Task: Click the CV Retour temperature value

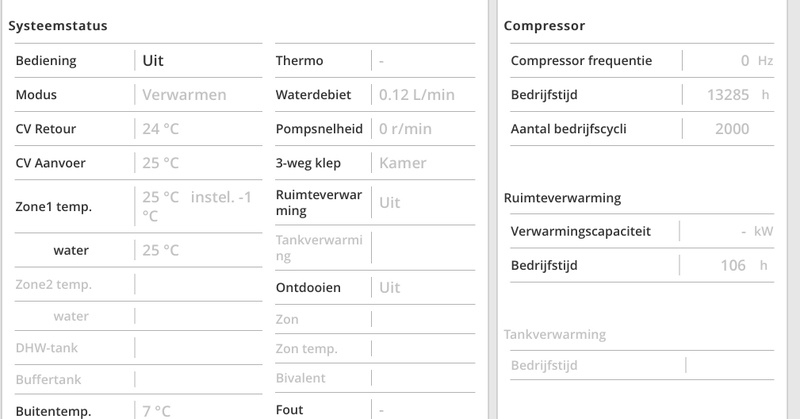Action: pyautogui.click(x=160, y=128)
